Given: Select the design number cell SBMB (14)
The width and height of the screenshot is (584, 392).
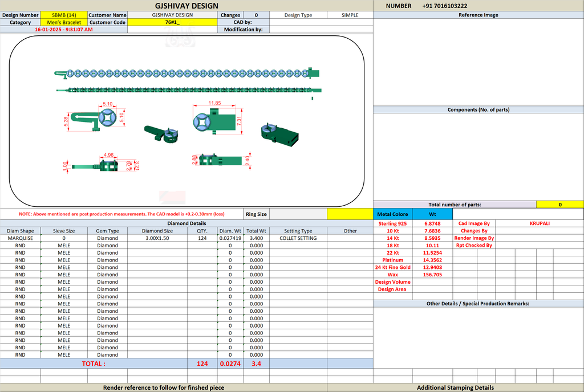Looking at the screenshot, I should [x=64, y=15].
